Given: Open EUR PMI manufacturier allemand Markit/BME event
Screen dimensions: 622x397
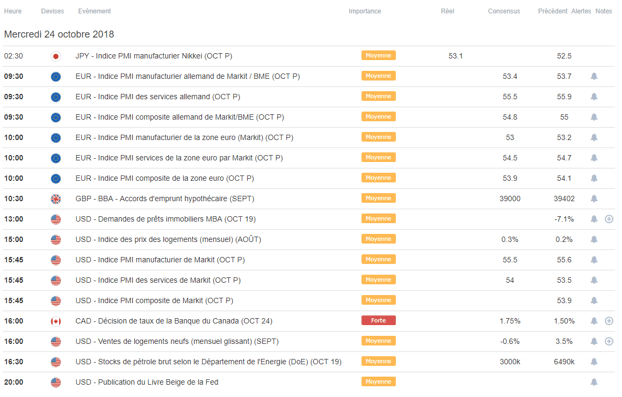Looking at the screenshot, I should point(188,76).
